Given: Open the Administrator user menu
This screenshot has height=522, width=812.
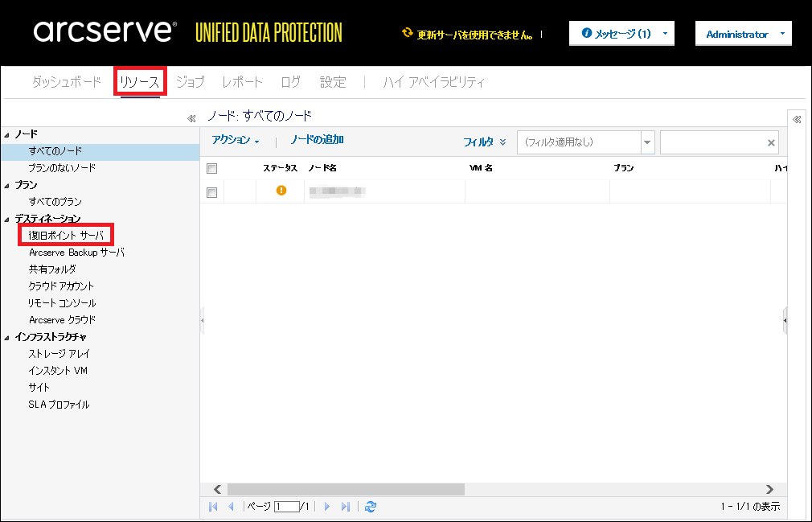Looking at the screenshot, I should (743, 34).
